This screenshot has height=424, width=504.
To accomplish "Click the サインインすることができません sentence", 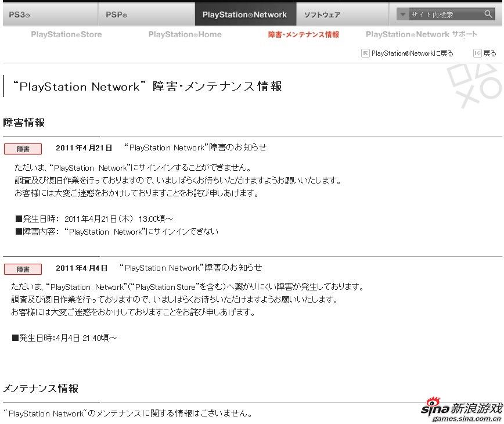I will 133,167.
